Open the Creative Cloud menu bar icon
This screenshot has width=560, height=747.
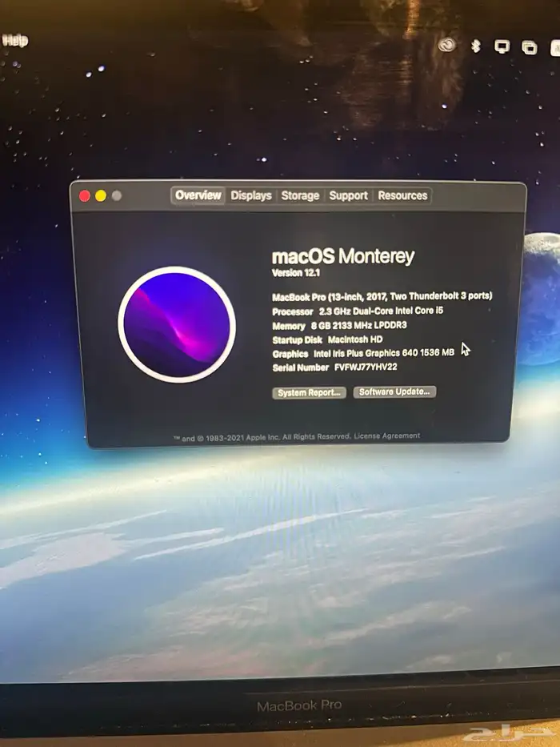pyautogui.click(x=448, y=46)
